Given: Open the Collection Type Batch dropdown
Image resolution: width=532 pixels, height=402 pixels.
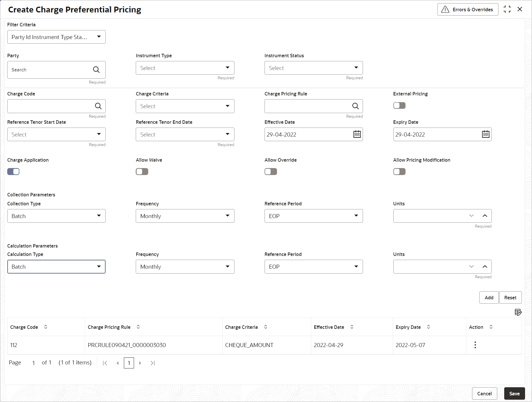Looking at the screenshot, I should click(56, 216).
